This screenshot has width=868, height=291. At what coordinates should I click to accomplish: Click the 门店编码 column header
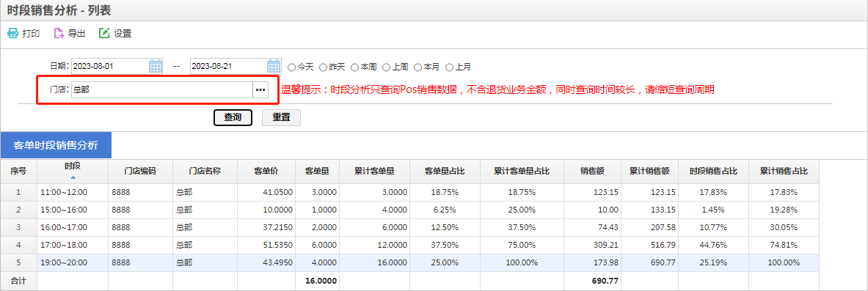click(x=141, y=172)
